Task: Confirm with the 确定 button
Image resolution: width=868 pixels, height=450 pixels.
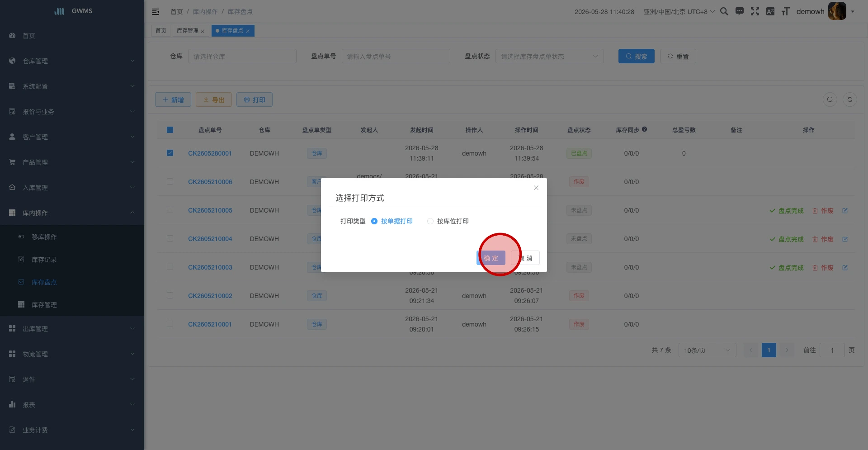Action: [x=491, y=258]
